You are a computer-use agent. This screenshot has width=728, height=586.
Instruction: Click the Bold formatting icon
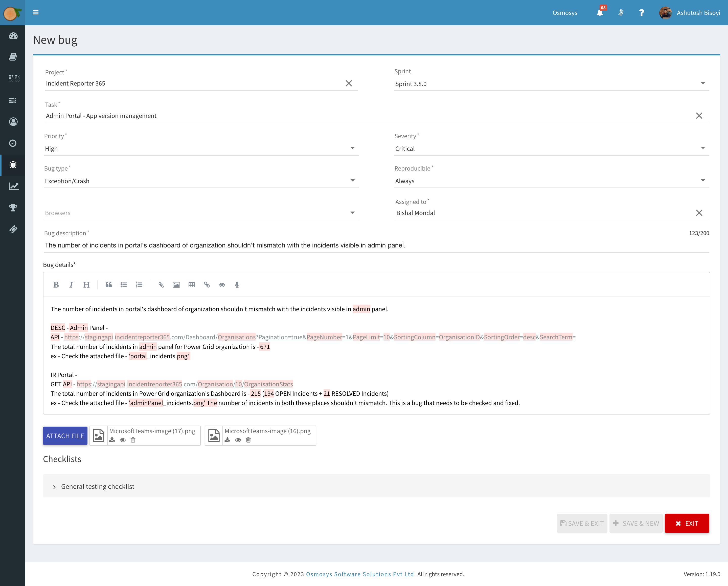tap(56, 285)
